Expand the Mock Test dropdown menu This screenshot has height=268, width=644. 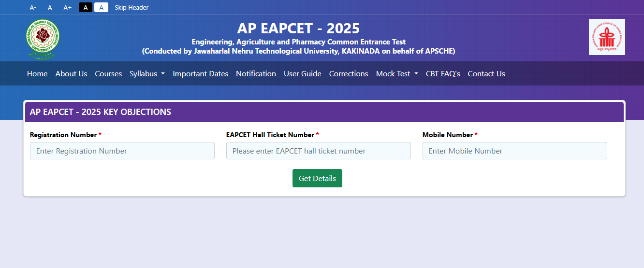coord(397,74)
